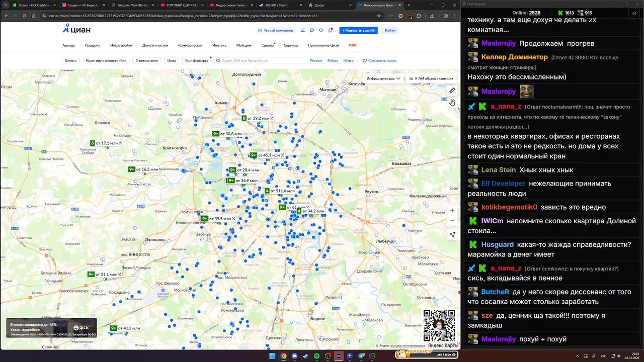Open Steam from the taskbar

(305, 356)
